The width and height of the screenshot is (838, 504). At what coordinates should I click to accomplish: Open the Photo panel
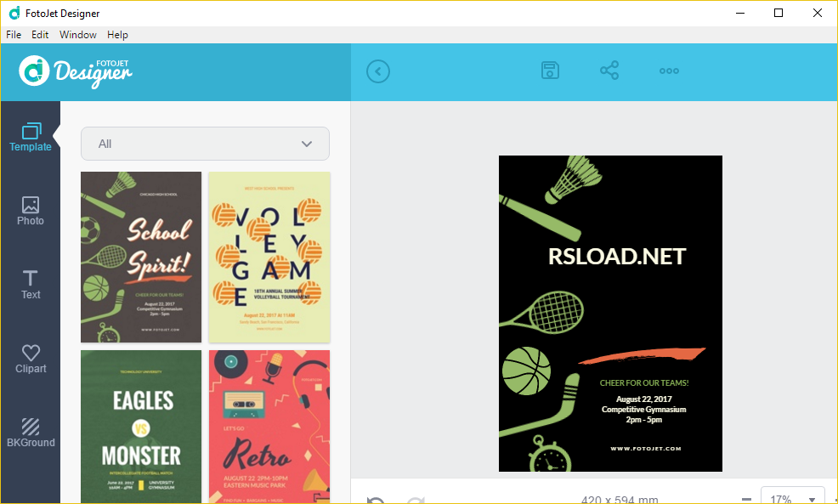point(31,211)
